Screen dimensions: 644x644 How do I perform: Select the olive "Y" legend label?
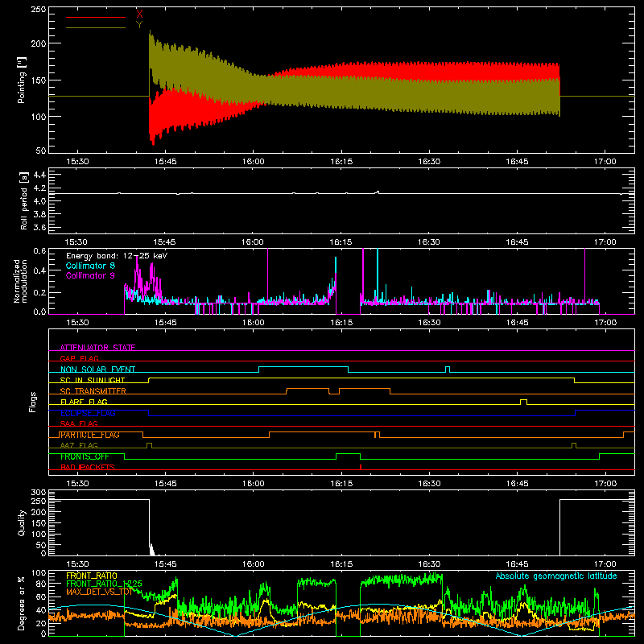[x=139, y=25]
